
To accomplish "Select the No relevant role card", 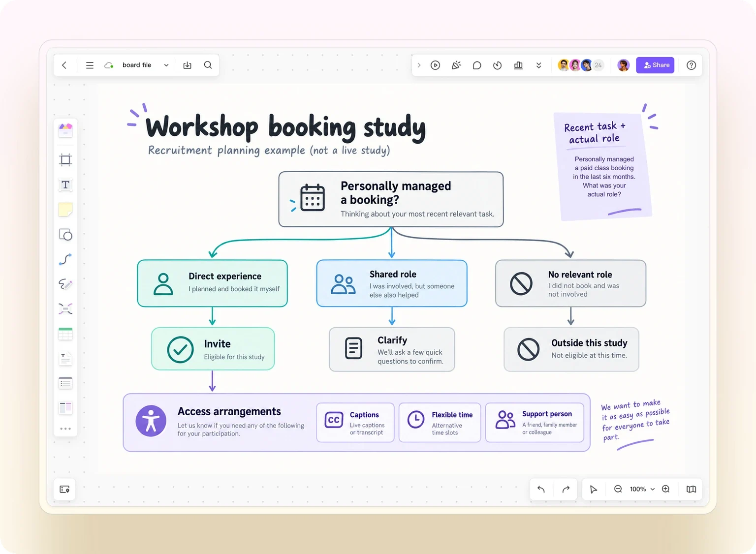I will pos(570,283).
